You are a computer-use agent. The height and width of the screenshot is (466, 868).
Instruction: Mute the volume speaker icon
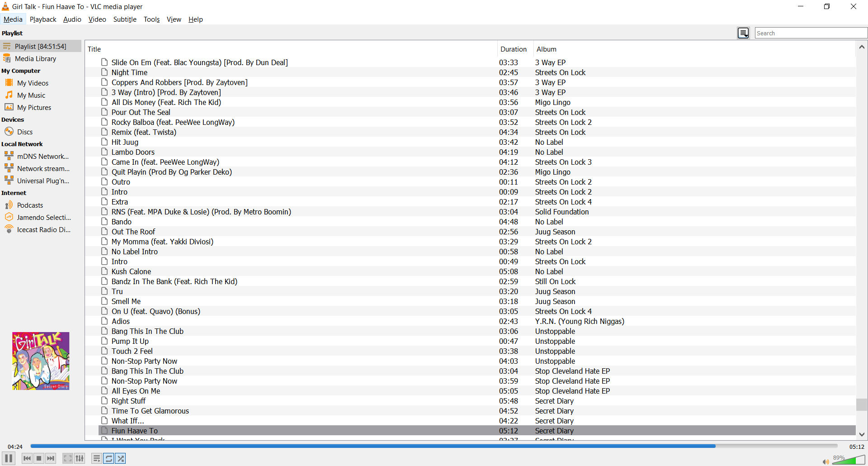[x=826, y=461]
